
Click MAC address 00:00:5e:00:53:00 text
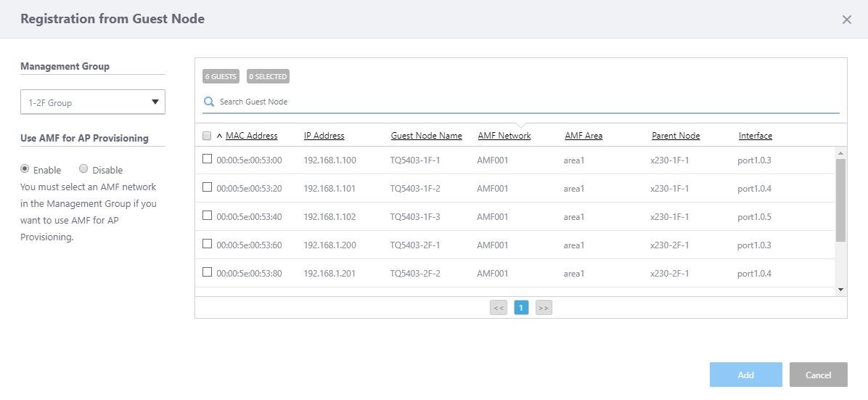coord(250,160)
